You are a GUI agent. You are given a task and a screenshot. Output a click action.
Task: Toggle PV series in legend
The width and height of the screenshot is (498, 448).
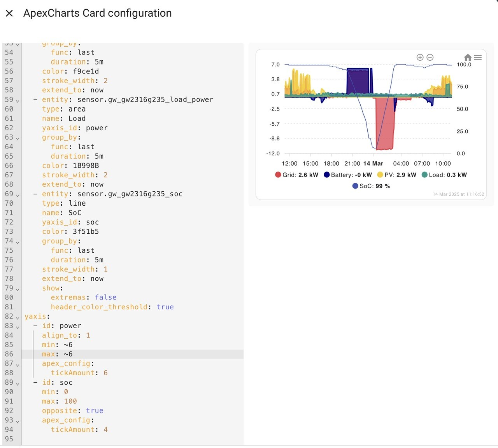click(x=397, y=175)
